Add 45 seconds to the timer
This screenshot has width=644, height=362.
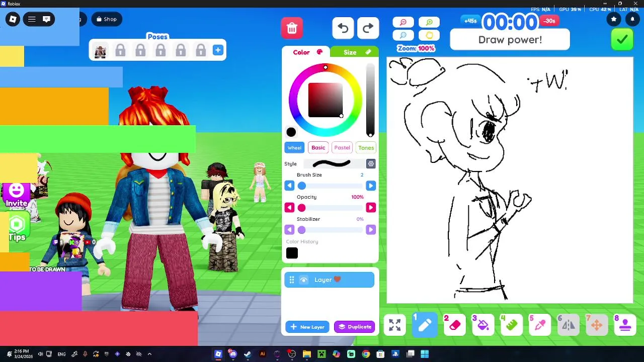click(470, 21)
